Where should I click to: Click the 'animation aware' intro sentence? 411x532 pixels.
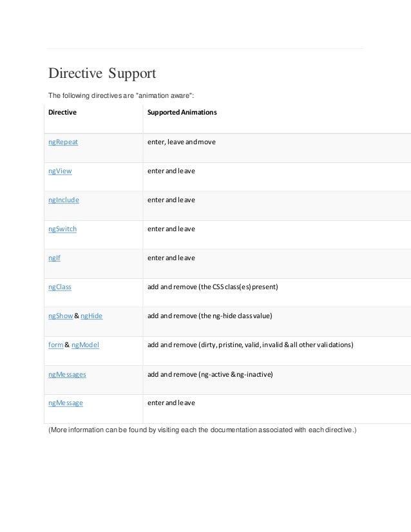tap(121, 96)
